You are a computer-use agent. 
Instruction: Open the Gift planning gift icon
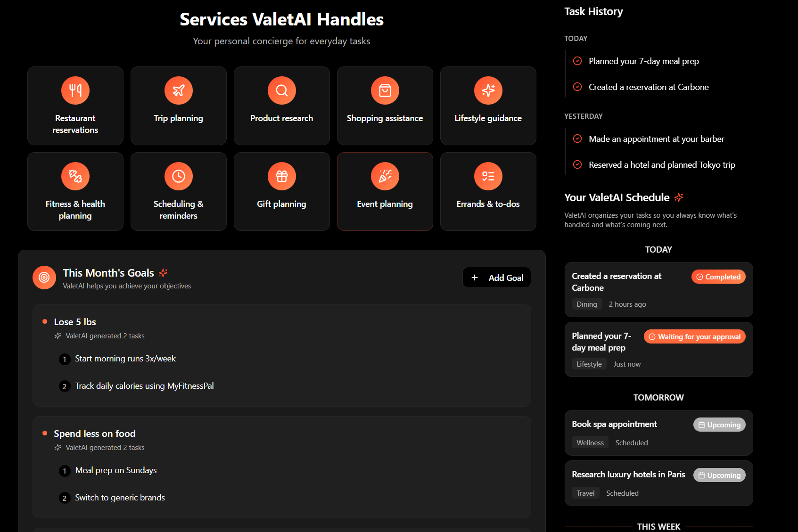click(281, 176)
